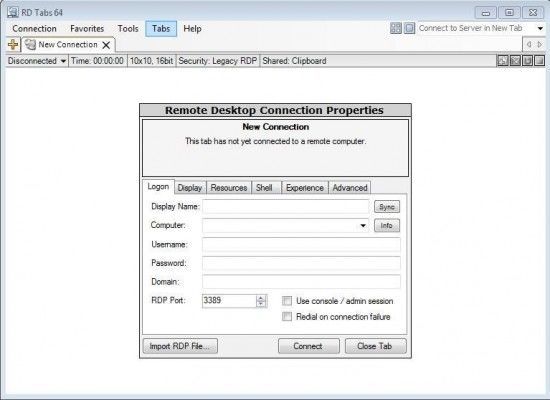Click the Info button
The image size is (550, 400).
tap(387, 225)
